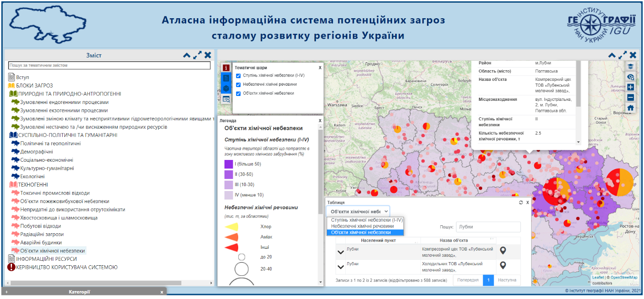
Task: Select Токсичні промислові відходи tree item
Action: tap(55, 193)
